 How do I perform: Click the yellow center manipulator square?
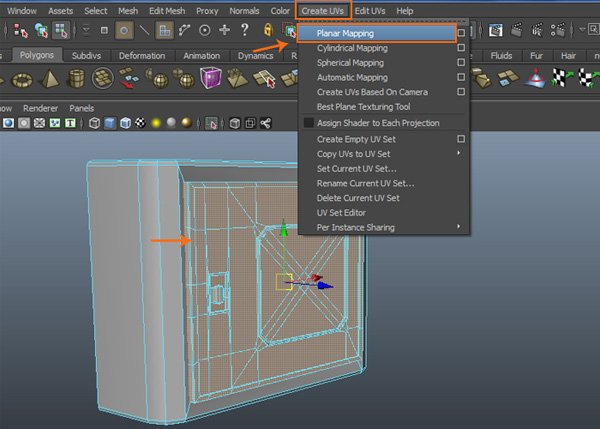pyautogui.click(x=284, y=282)
